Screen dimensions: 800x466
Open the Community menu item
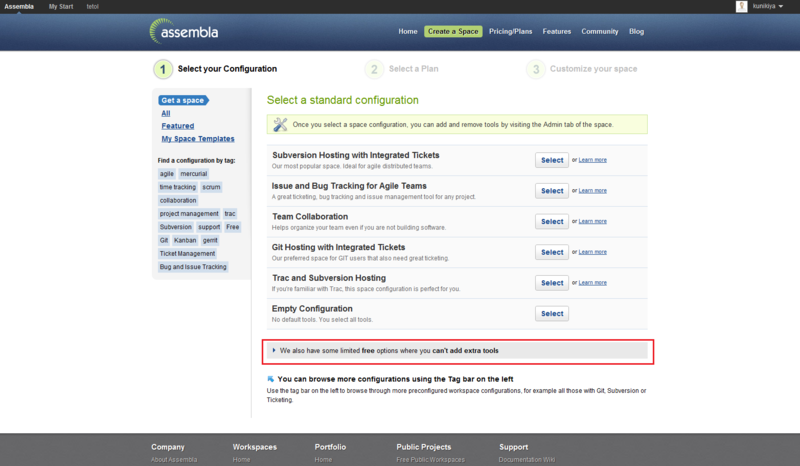[599, 32]
